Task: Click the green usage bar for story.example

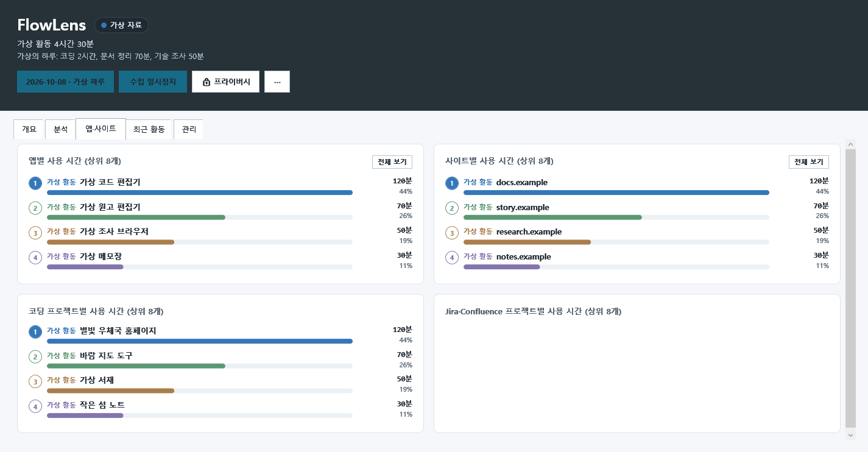Action: pos(552,217)
